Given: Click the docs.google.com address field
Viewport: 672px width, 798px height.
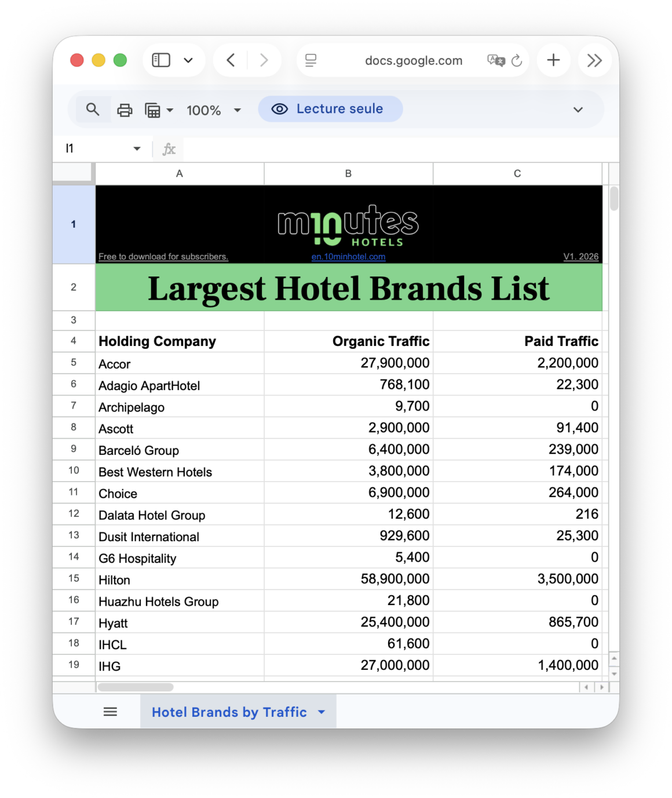Looking at the screenshot, I should pos(413,60).
